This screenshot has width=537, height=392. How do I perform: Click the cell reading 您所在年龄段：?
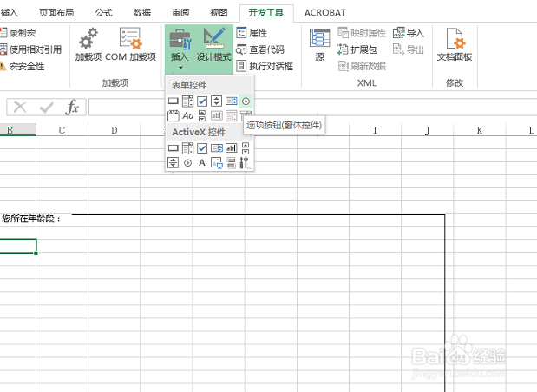tap(31, 219)
